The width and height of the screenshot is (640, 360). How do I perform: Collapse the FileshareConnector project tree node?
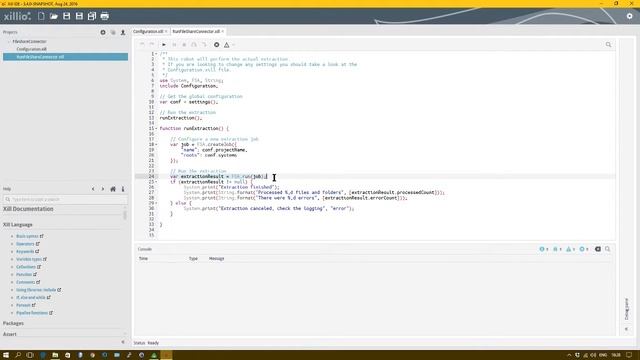[x=9, y=42]
